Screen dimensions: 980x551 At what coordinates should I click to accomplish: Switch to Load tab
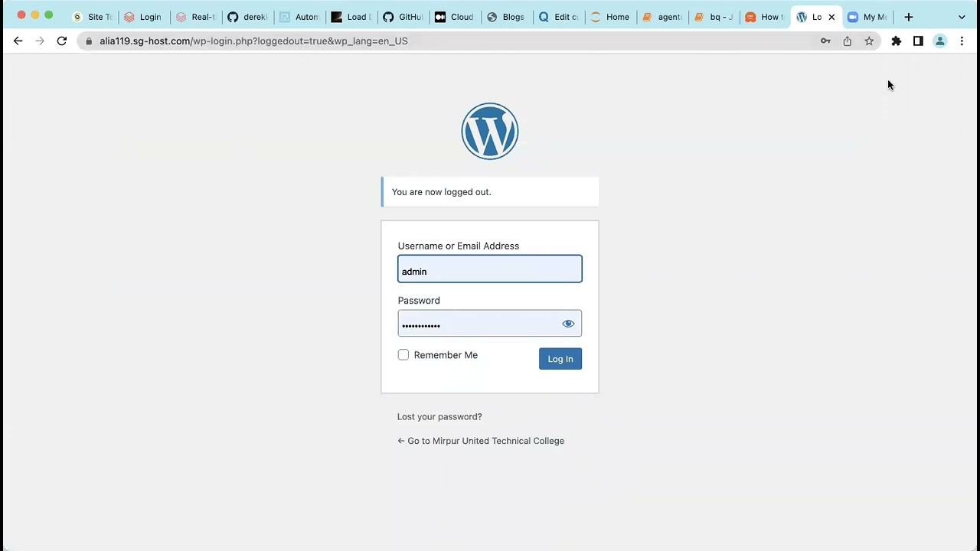tap(351, 17)
